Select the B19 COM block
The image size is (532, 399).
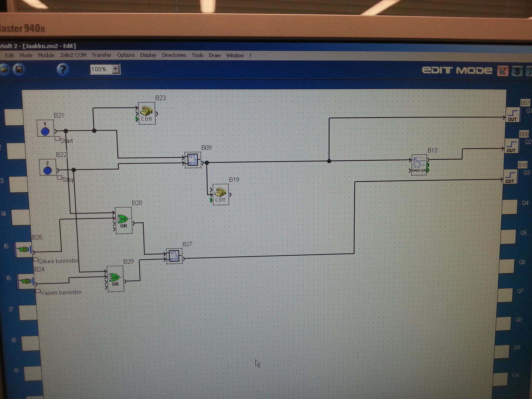(221, 194)
